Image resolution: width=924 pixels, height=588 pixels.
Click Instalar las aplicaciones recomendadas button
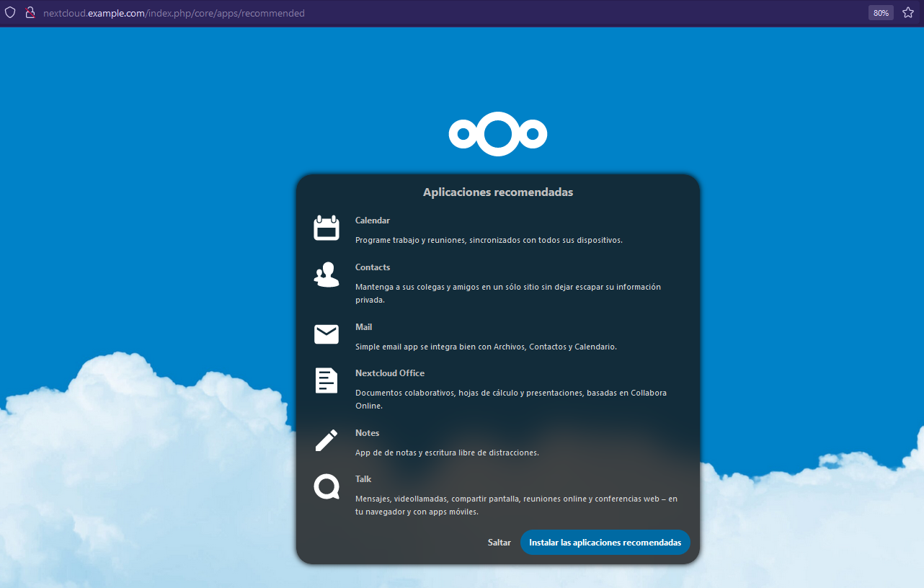[605, 543]
